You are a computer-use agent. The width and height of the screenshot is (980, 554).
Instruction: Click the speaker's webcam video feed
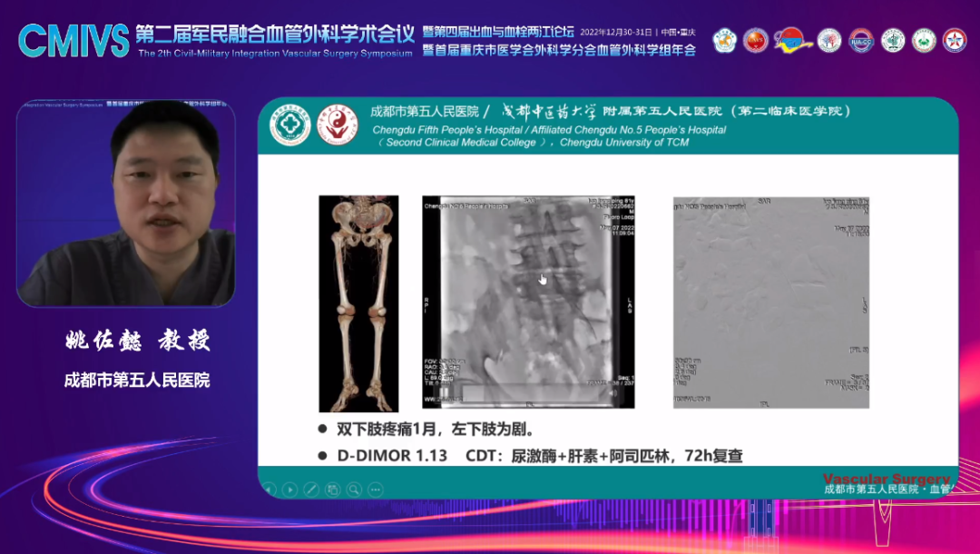(x=125, y=203)
